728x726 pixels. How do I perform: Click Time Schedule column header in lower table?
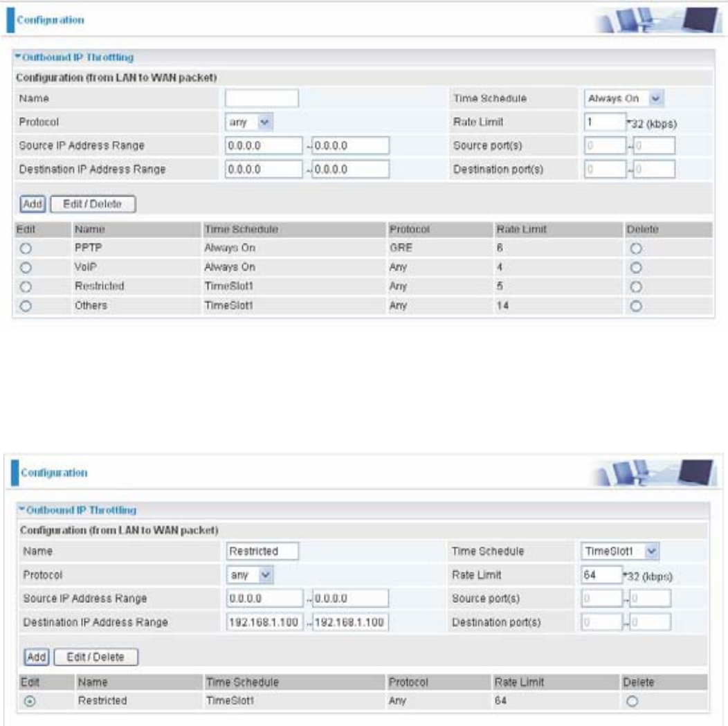tap(242, 682)
